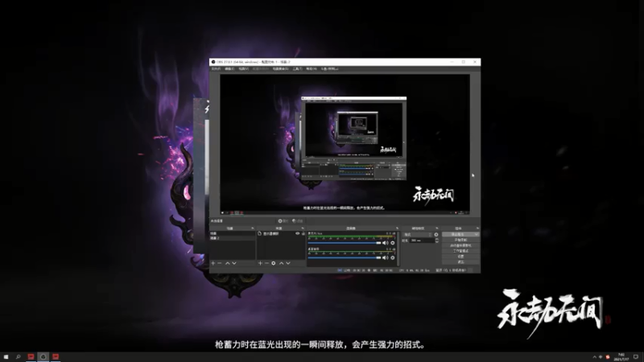Click the transition duration input field
The width and height of the screenshot is (644, 362).
pos(421,240)
